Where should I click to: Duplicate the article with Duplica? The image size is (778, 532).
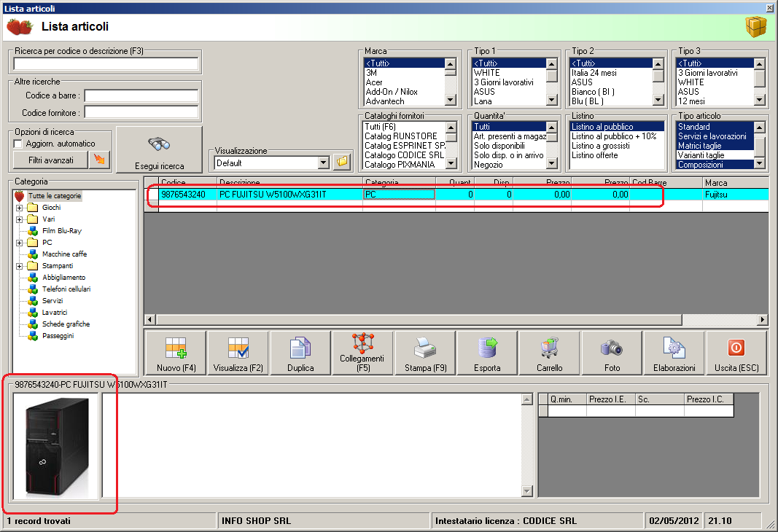(x=300, y=353)
